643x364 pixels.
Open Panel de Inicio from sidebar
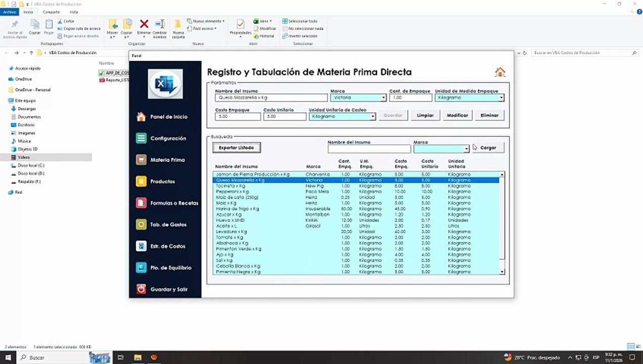[x=163, y=117]
